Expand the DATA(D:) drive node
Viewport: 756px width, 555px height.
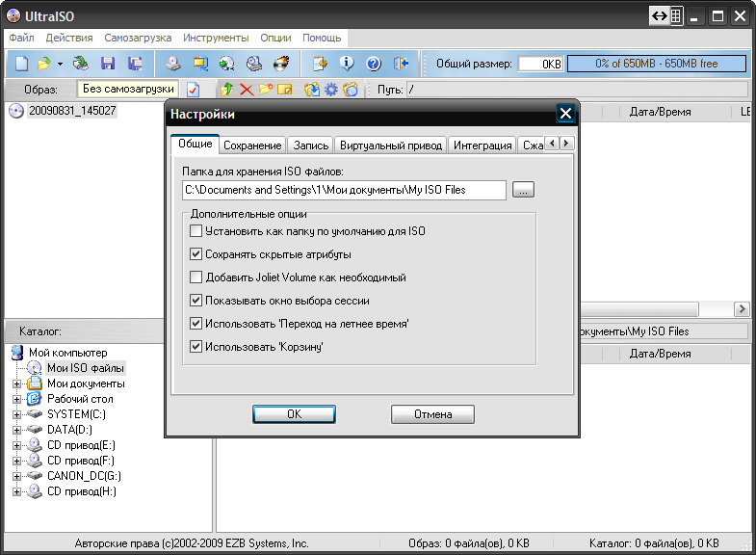[17, 430]
